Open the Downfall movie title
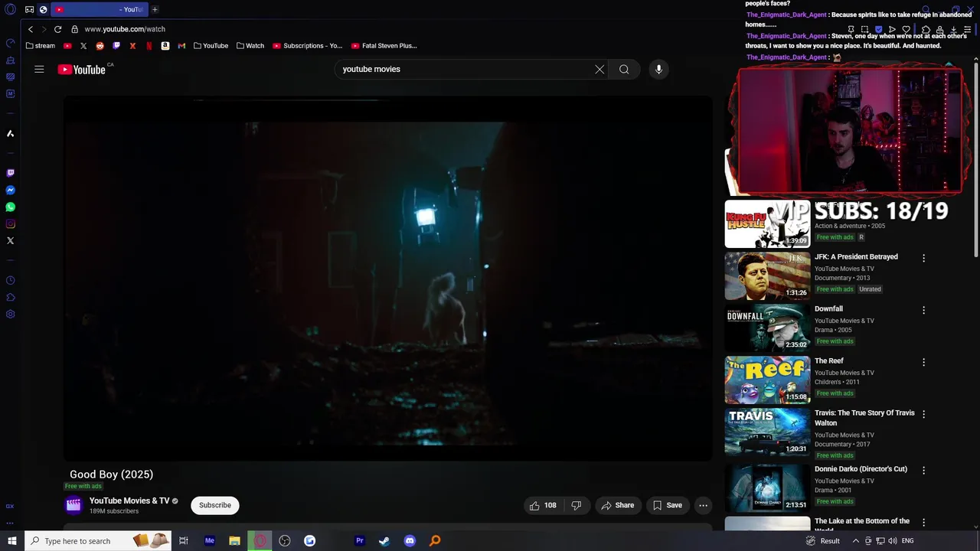Viewport: 980px width, 551px height. coord(828,309)
